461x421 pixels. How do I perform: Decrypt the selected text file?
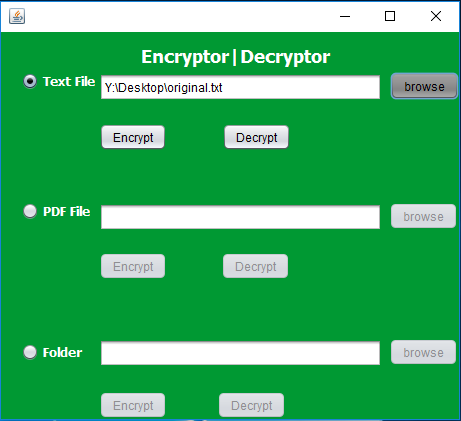pyautogui.click(x=256, y=137)
